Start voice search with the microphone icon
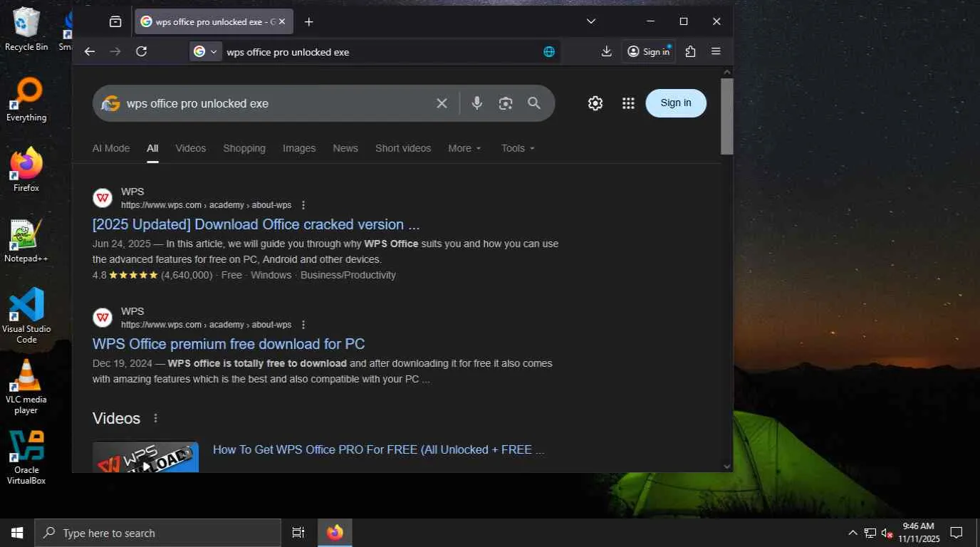The image size is (980, 547). [477, 103]
